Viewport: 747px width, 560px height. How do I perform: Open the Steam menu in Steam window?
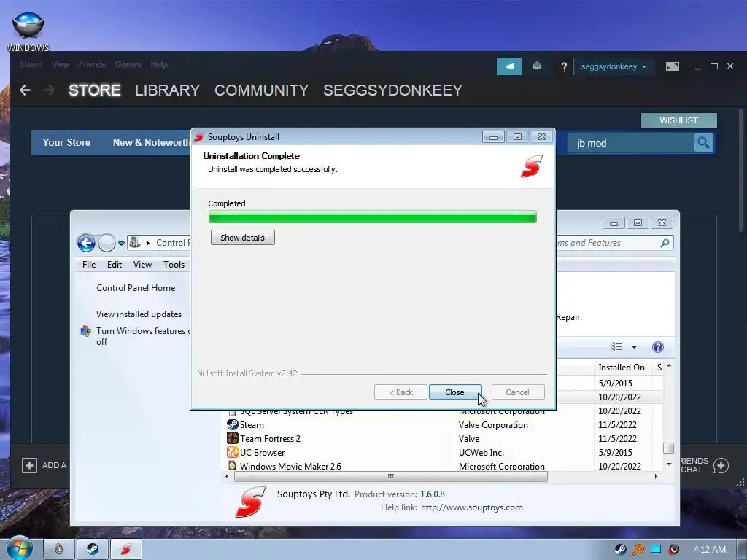31,64
